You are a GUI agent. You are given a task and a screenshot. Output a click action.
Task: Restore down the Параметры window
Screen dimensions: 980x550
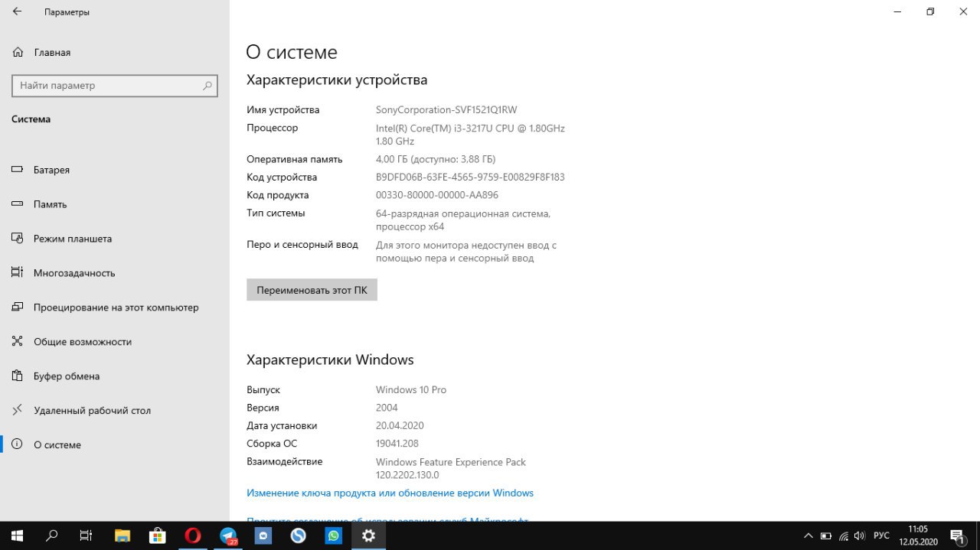coord(930,12)
